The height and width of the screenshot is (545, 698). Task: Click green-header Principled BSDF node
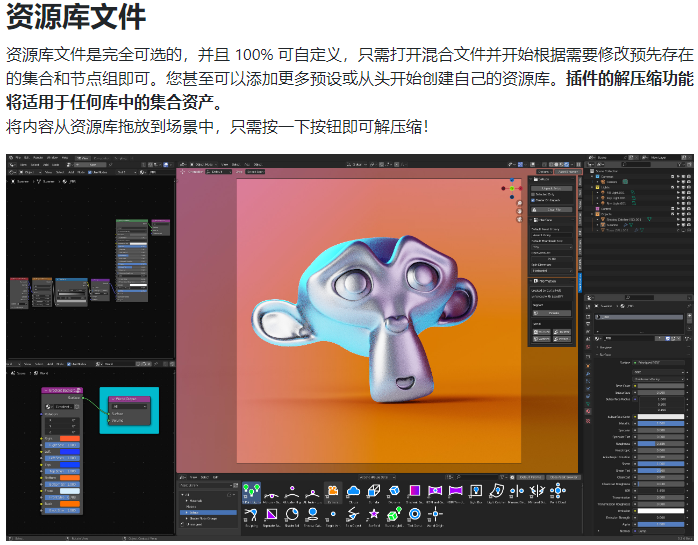132,260
